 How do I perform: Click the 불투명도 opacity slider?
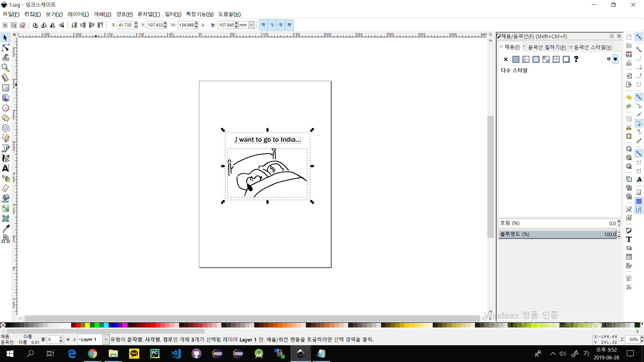(x=557, y=234)
